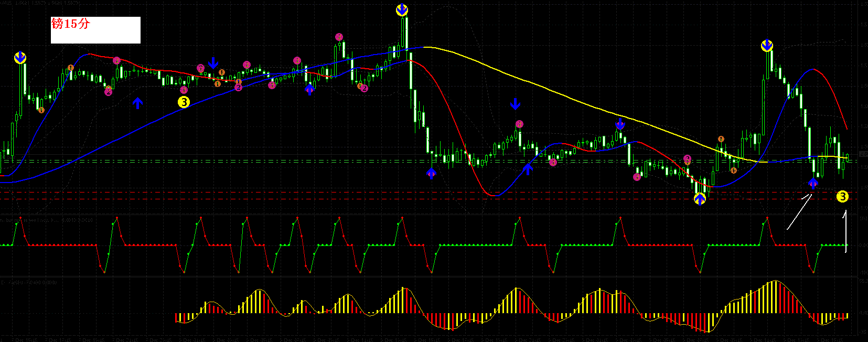Screen dimensions: 868x342
Task: Select blue up arrow above the white diagonal line
Action: point(812,183)
